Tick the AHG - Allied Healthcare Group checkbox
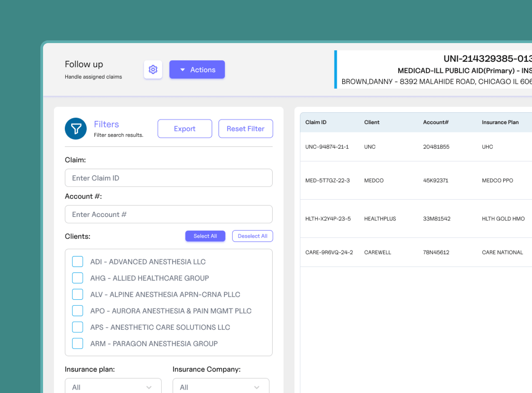The width and height of the screenshot is (532, 393). 77,278
